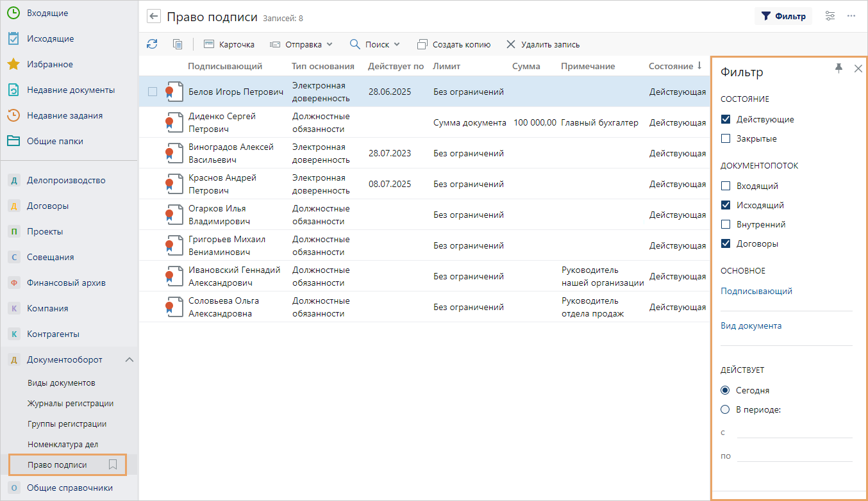Open the Поиск dropdown menu

375,44
